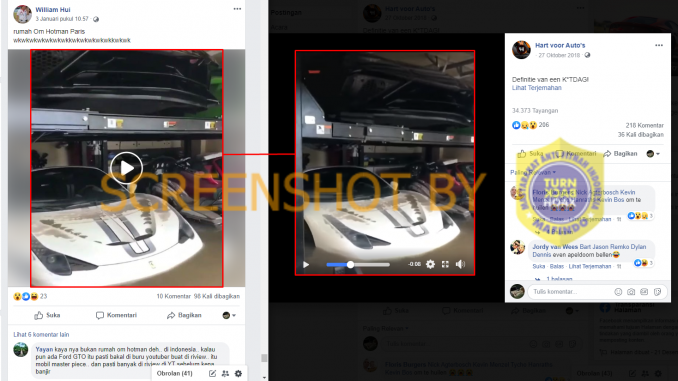The image size is (678, 381).
Task: Play the white Ferrari video in William Hui's post
Action: pos(126,168)
